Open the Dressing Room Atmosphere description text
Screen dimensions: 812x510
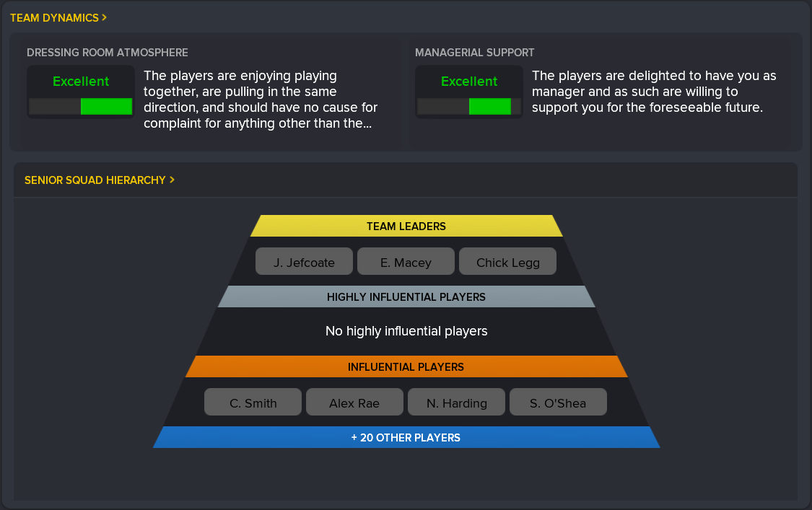tap(261, 100)
